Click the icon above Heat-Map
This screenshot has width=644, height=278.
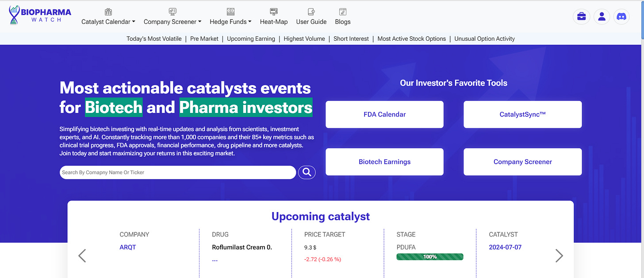pyautogui.click(x=274, y=12)
